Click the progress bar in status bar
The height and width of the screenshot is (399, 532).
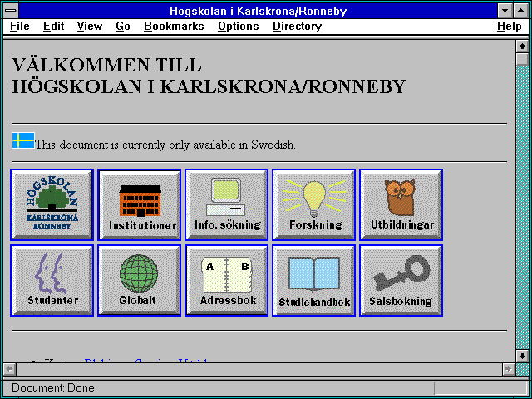480,387
